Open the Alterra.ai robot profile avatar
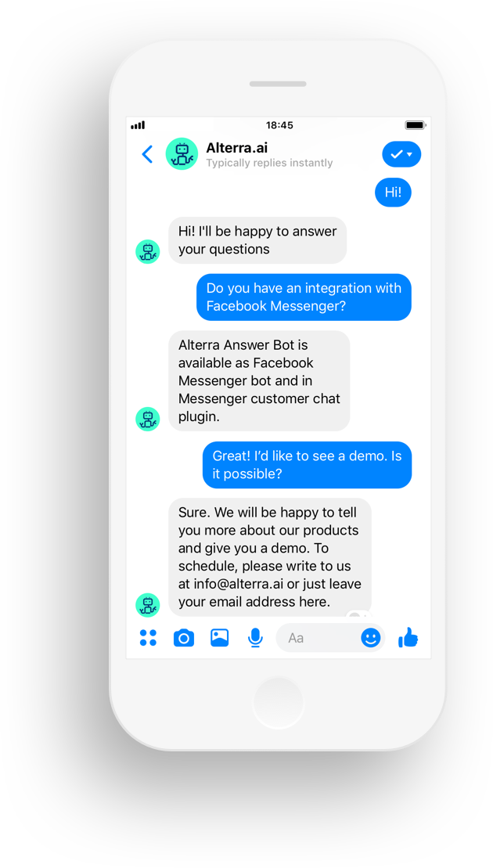 coord(182,153)
